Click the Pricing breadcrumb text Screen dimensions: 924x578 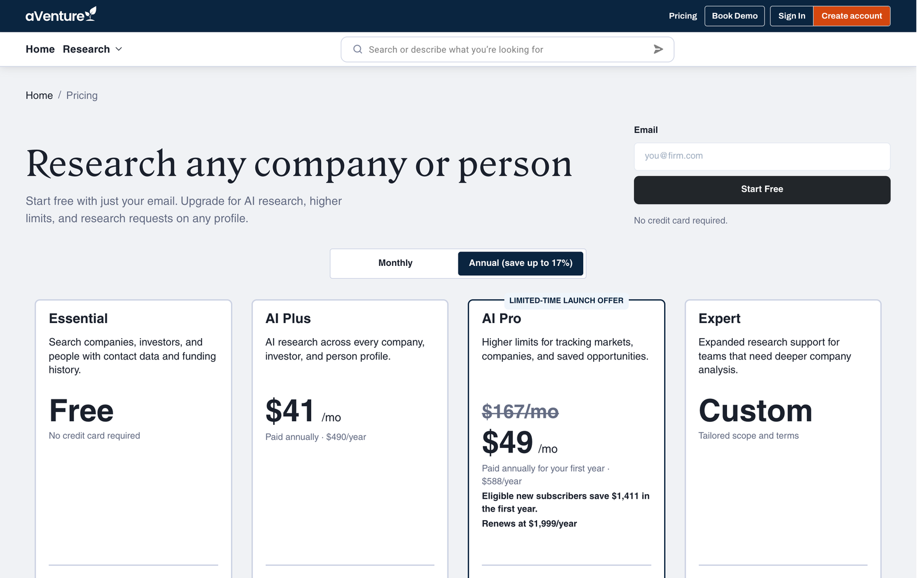82,95
